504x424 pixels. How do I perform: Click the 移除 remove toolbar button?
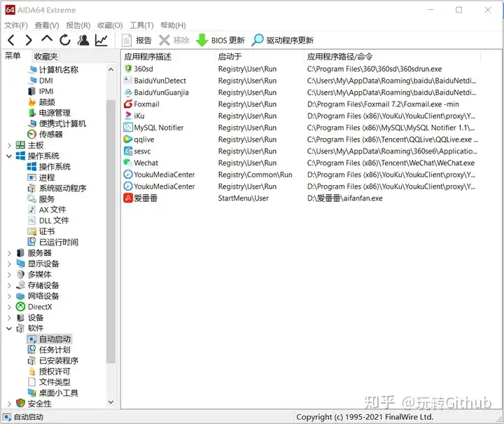[x=174, y=40]
